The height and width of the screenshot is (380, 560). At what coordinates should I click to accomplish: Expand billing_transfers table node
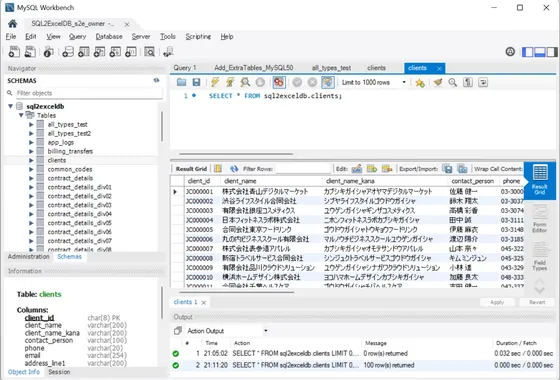pyautogui.click(x=31, y=151)
